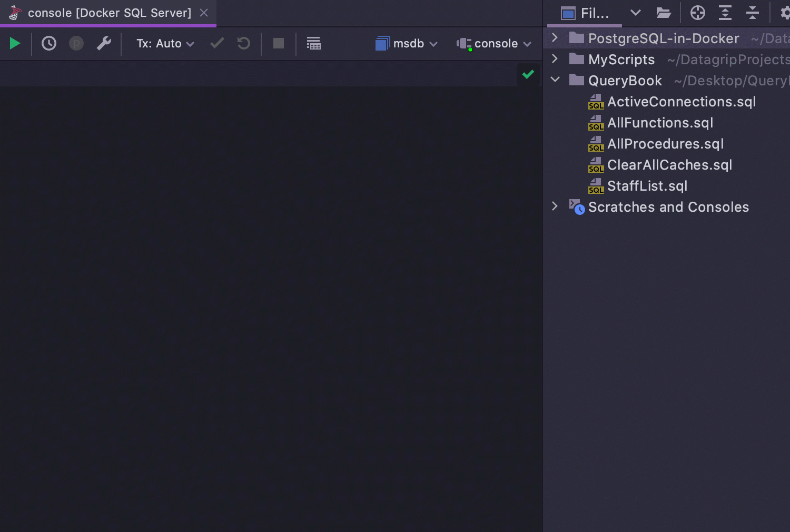Expand the PostgreSQL-in-Docker folder

tap(555, 37)
